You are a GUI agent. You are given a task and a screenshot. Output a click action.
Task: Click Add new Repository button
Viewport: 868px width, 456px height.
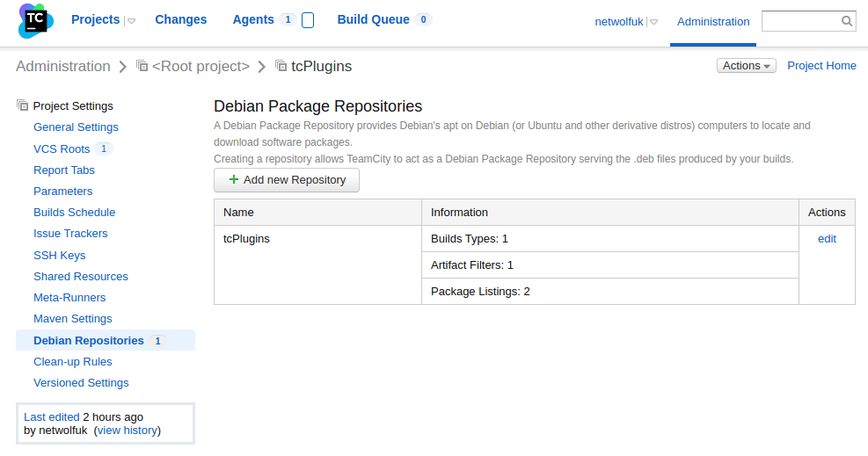tap(287, 180)
